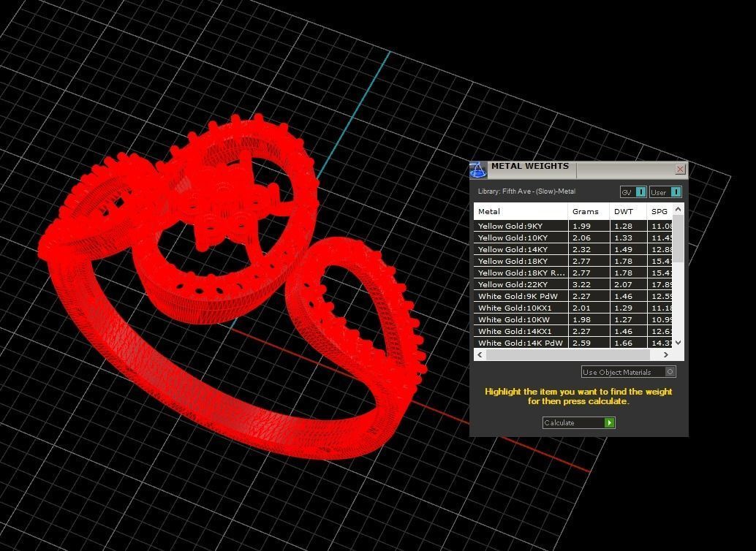Viewport: 756px width, 551px height.
Task: Select the White Gold:10KX1 row
Action: click(572, 308)
